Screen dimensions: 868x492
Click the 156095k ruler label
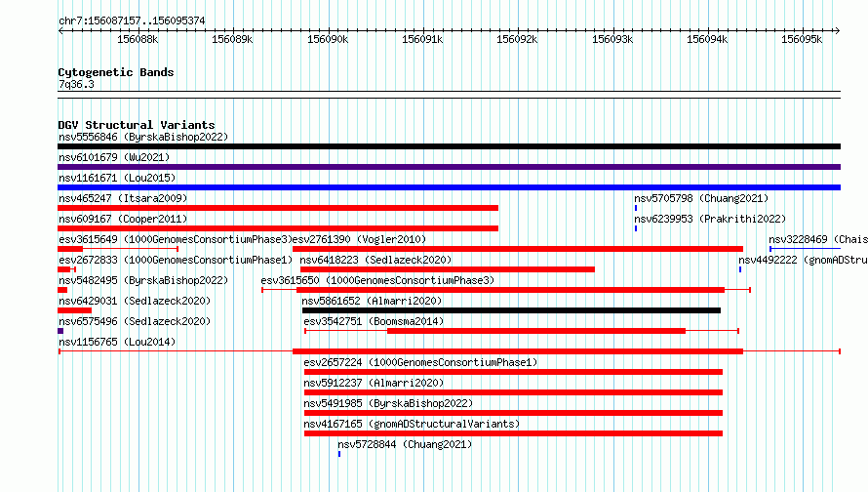point(802,39)
